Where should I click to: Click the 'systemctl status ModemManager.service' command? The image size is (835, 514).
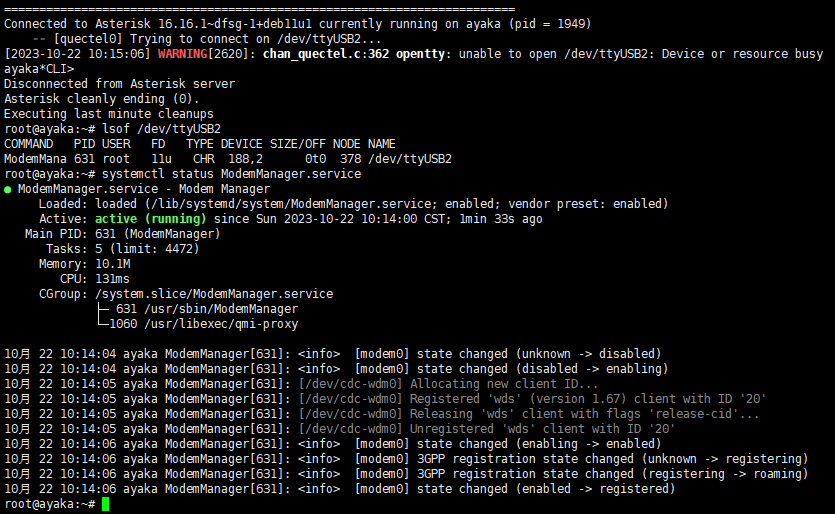pyautogui.click(x=231, y=173)
